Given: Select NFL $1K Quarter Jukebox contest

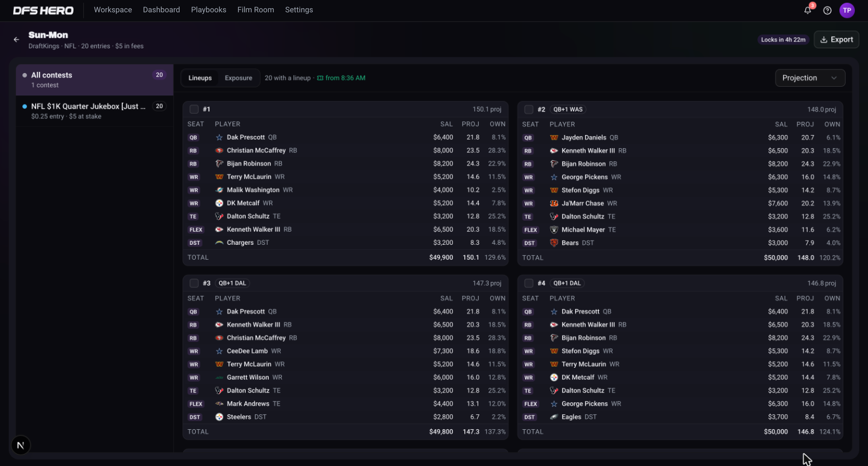Looking at the screenshot, I should [x=95, y=111].
